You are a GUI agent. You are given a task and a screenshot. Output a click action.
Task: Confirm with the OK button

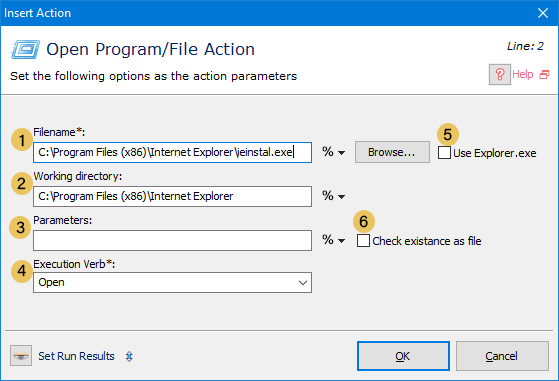point(403,356)
